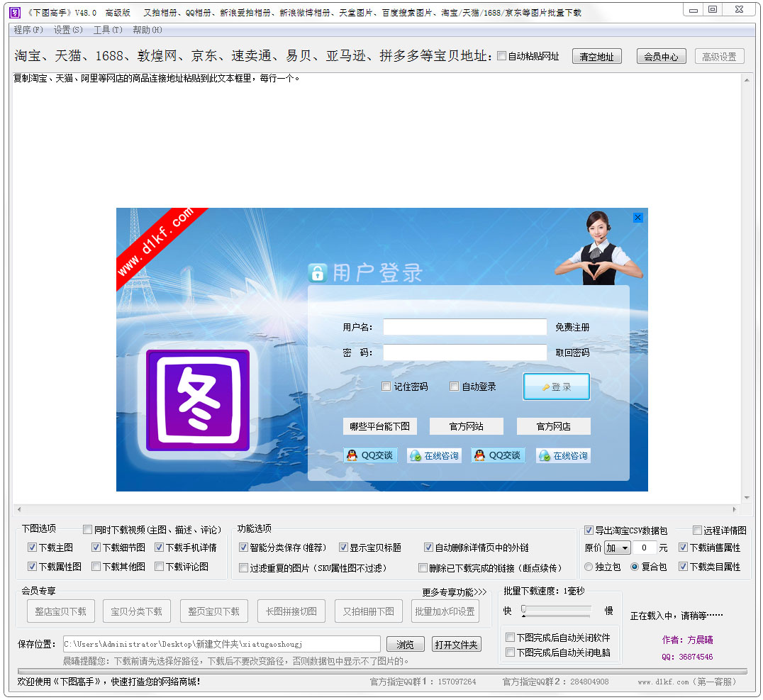Screen dimensions: 763x700
Task: Open the 官方网店 button
Action: tap(554, 426)
